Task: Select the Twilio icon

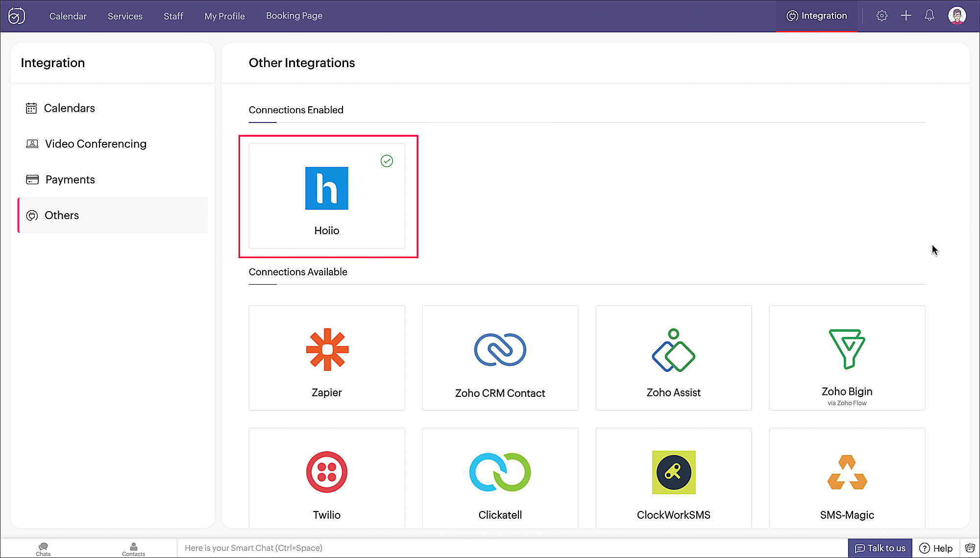Action: (326, 472)
